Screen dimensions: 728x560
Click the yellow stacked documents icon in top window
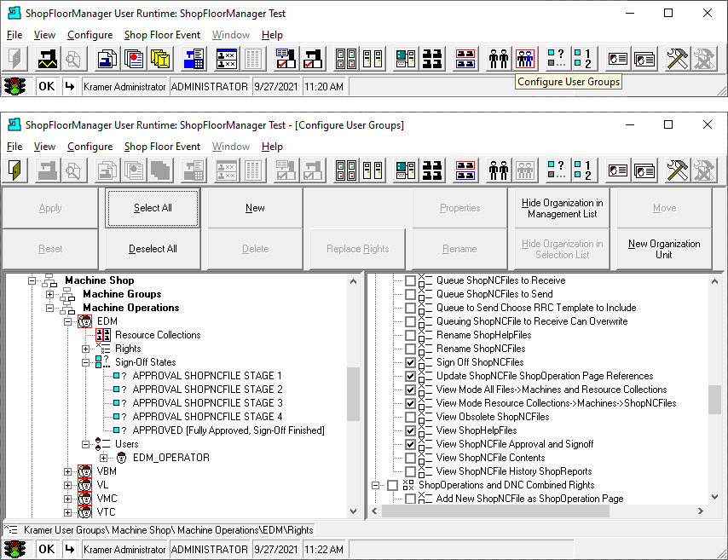click(160, 59)
